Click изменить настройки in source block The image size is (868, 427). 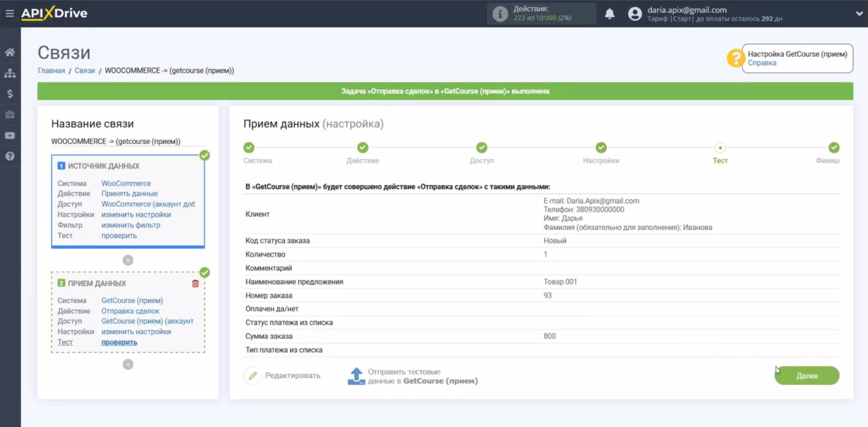coord(136,215)
